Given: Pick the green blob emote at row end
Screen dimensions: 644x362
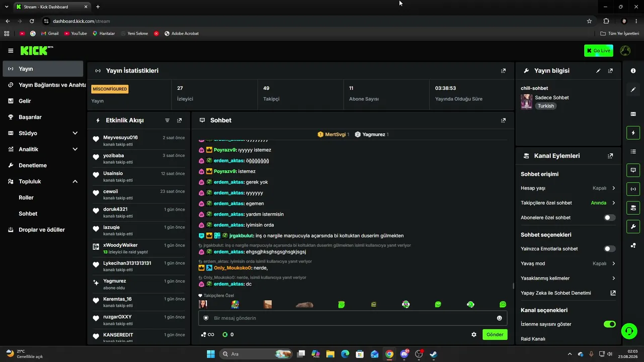Looking at the screenshot, I should tap(503, 305).
